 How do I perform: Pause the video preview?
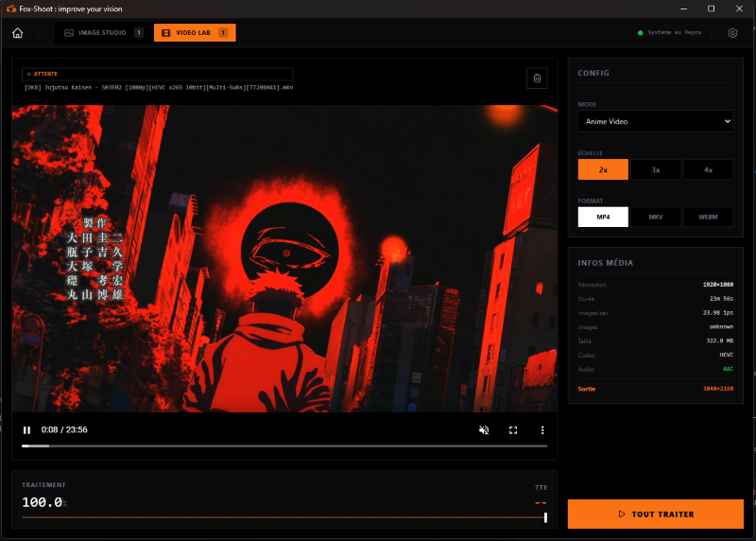[27, 429]
